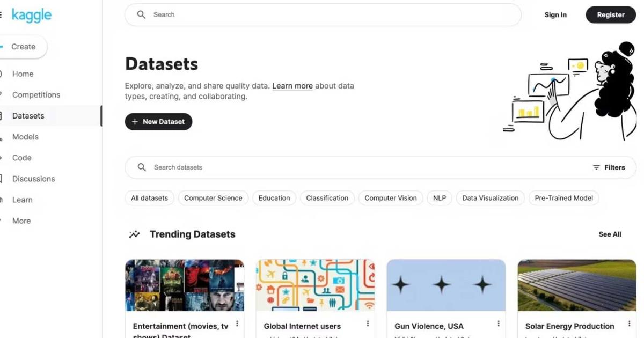The height and width of the screenshot is (338, 644).
Task: Open three-dot menu on Gun Violence, USA card
Action: point(499,324)
